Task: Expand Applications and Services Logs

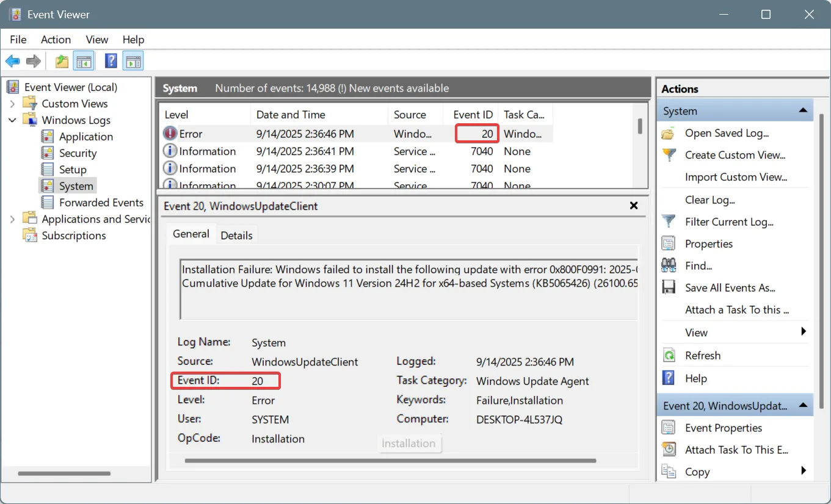Action: pos(13,218)
